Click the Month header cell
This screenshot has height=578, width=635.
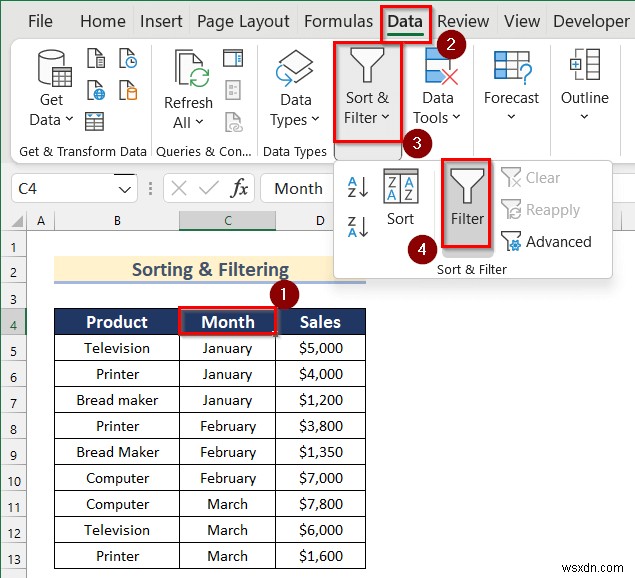[x=228, y=322]
